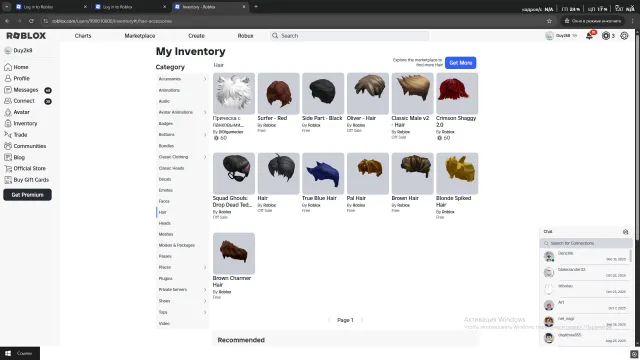The image size is (640, 360).
Task: Click the Get More button
Action: 460,63
